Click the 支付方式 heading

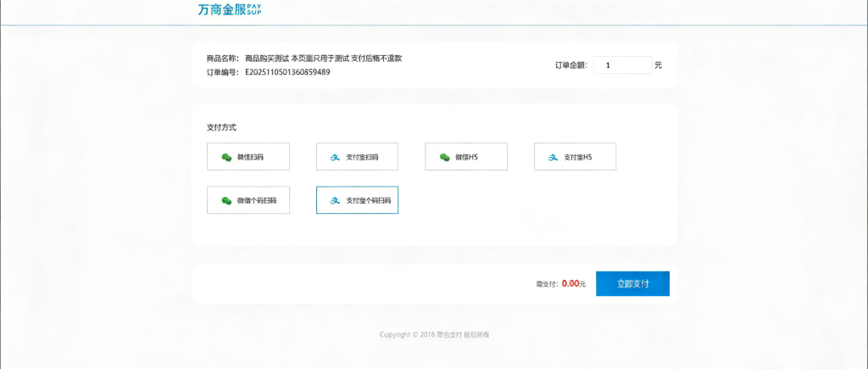coord(221,127)
